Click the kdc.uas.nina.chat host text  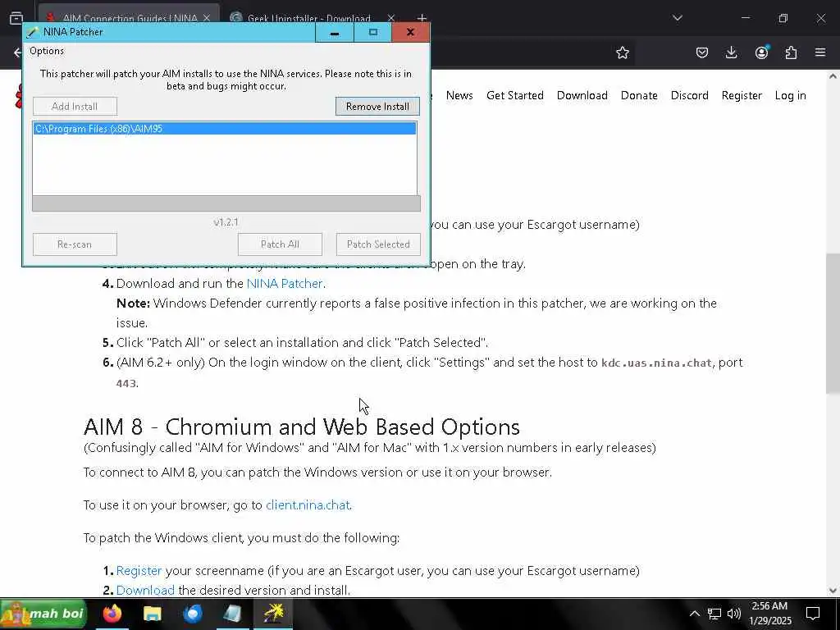(x=656, y=363)
